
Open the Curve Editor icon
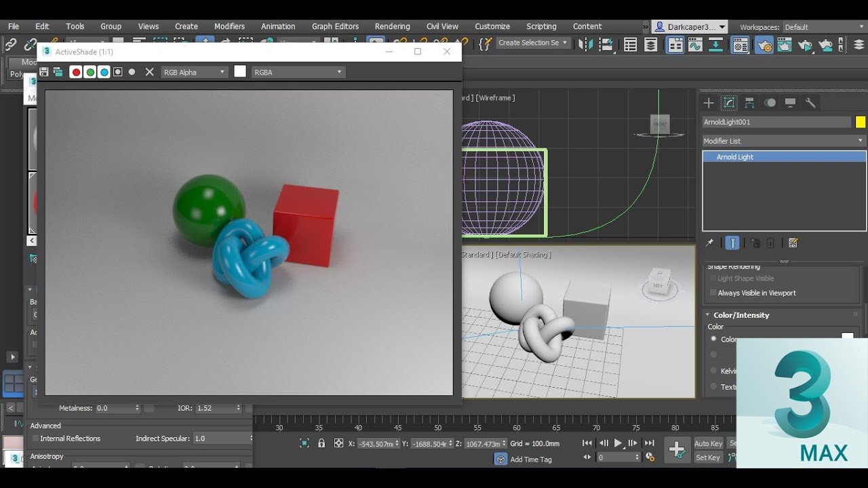pos(696,45)
